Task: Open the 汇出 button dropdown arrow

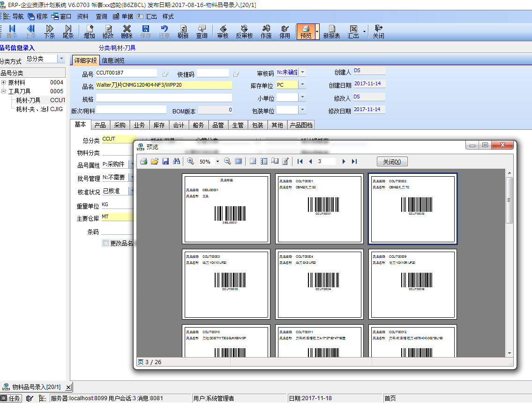Action: point(364,31)
